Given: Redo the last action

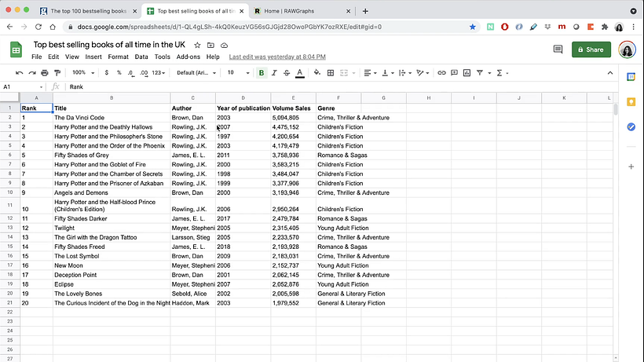Looking at the screenshot, I should (x=32, y=73).
